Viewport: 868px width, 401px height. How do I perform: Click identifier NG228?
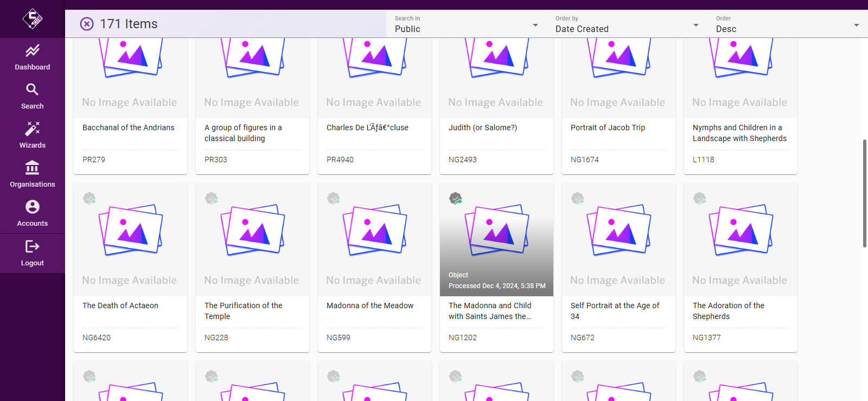[216, 338]
